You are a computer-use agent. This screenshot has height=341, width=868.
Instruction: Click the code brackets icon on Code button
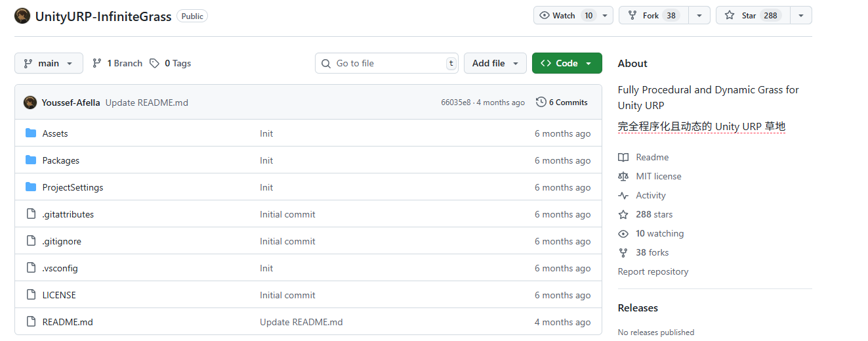546,63
